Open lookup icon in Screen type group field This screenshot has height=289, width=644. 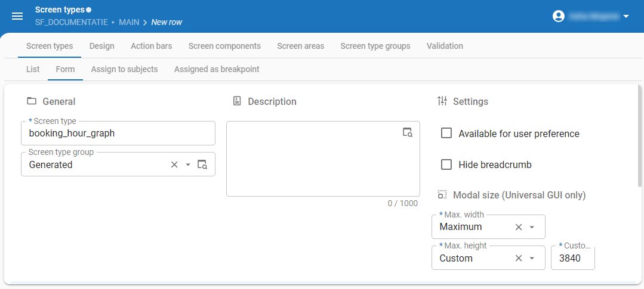click(202, 164)
